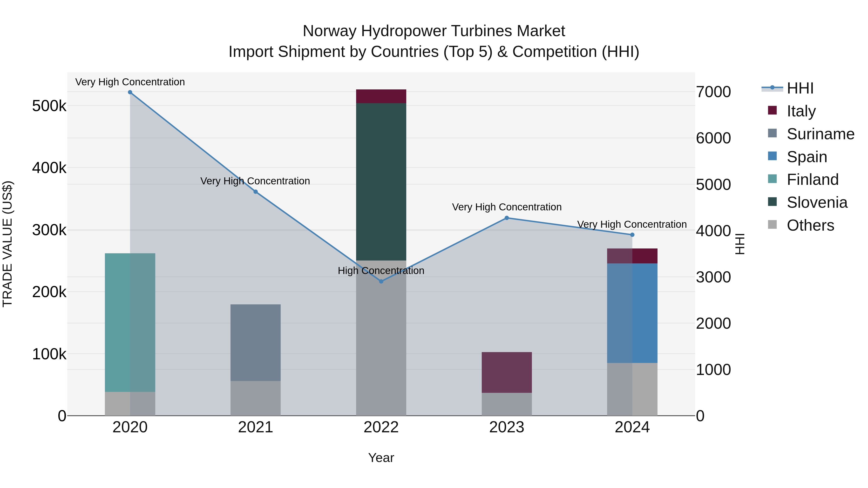This screenshot has width=868, height=488.
Task: Select the 2022 HHI data point
Action: click(381, 281)
